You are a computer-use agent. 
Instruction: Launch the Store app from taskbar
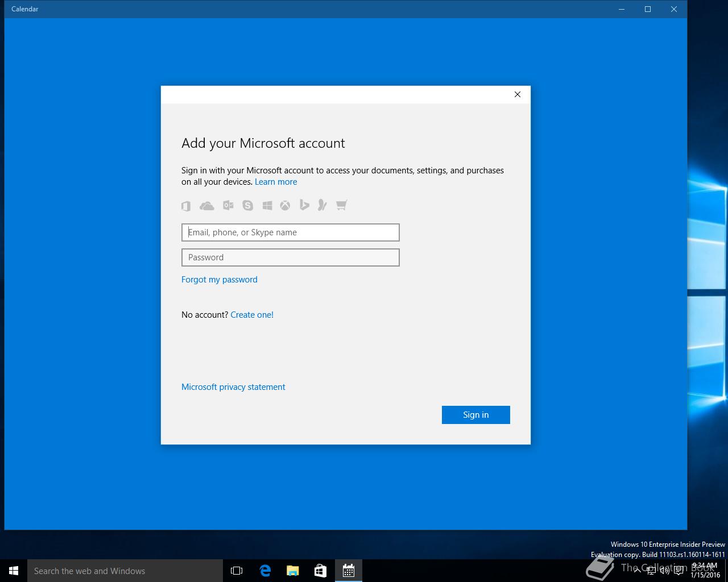[320, 571]
